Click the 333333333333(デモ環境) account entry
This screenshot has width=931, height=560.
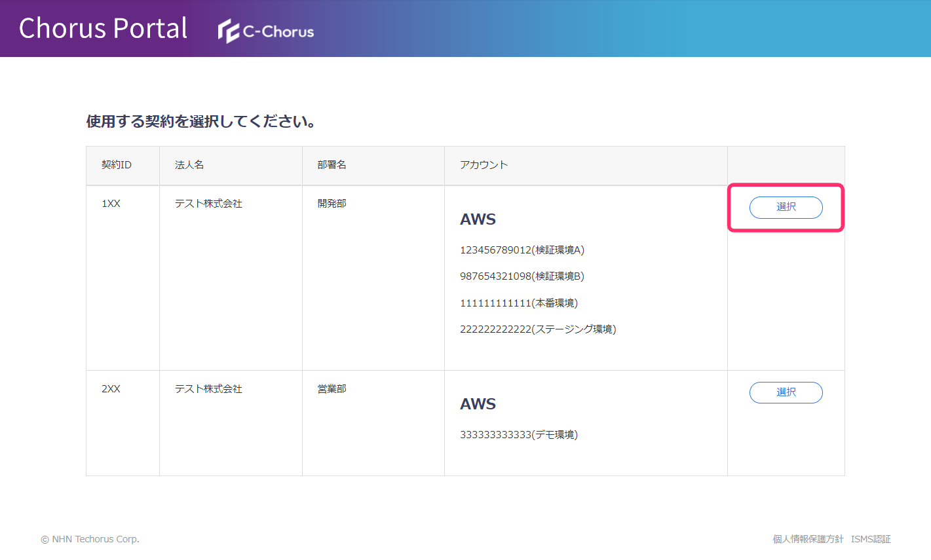[519, 435]
